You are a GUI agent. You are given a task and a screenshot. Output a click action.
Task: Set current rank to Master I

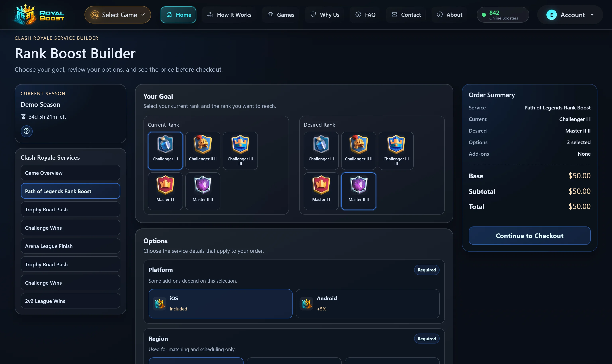pos(165,191)
